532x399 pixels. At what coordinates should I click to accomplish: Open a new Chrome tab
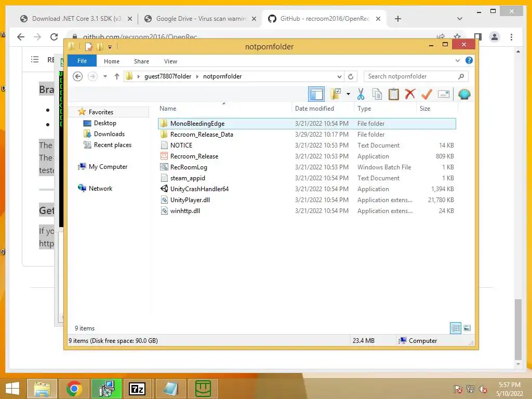coord(398,19)
